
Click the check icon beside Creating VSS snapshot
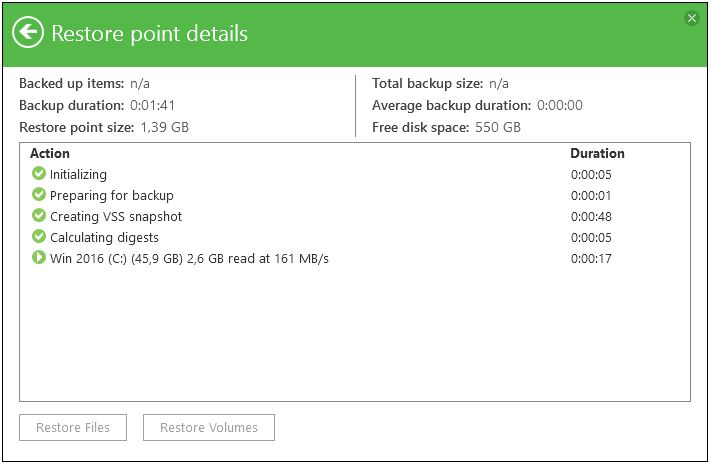click(39, 215)
